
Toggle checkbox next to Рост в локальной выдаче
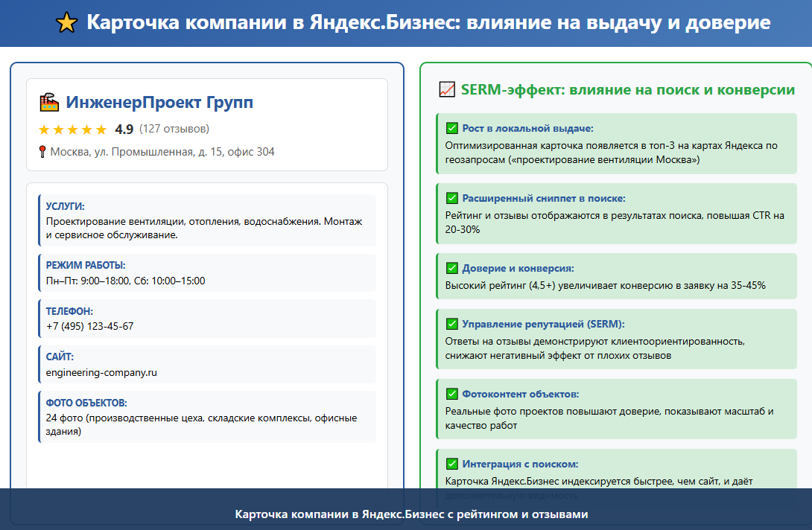pyautogui.click(x=452, y=128)
